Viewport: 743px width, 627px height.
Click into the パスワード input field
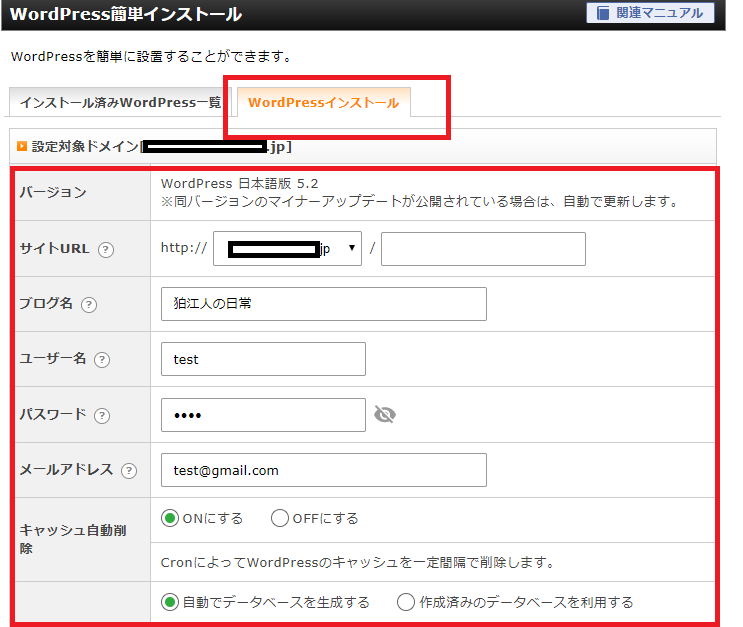coord(263,414)
